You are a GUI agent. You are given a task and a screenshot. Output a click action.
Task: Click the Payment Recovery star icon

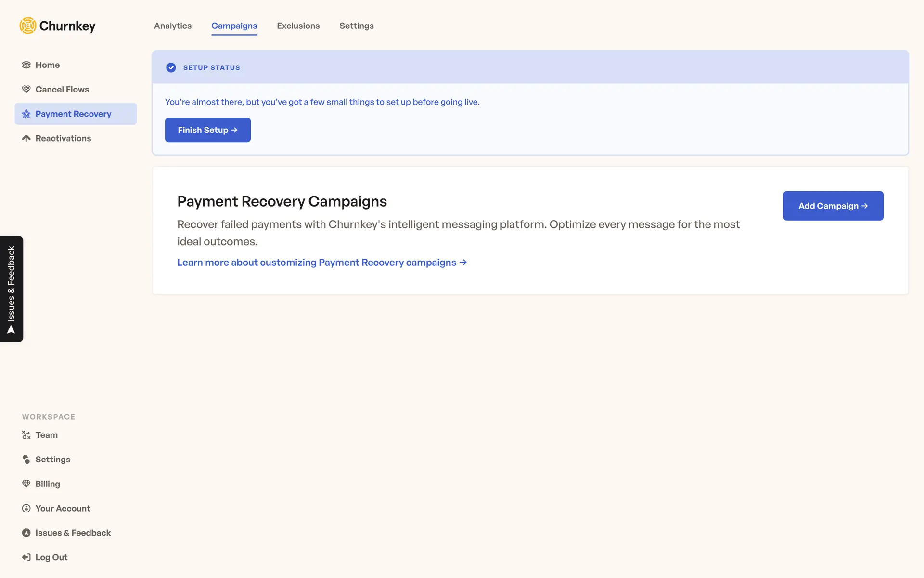[x=26, y=114]
